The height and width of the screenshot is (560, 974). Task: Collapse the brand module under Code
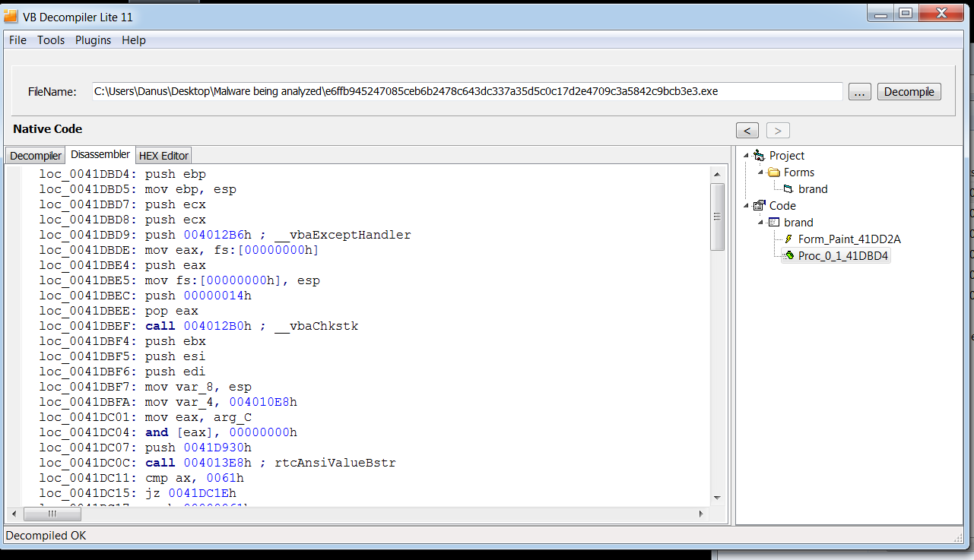762,223
